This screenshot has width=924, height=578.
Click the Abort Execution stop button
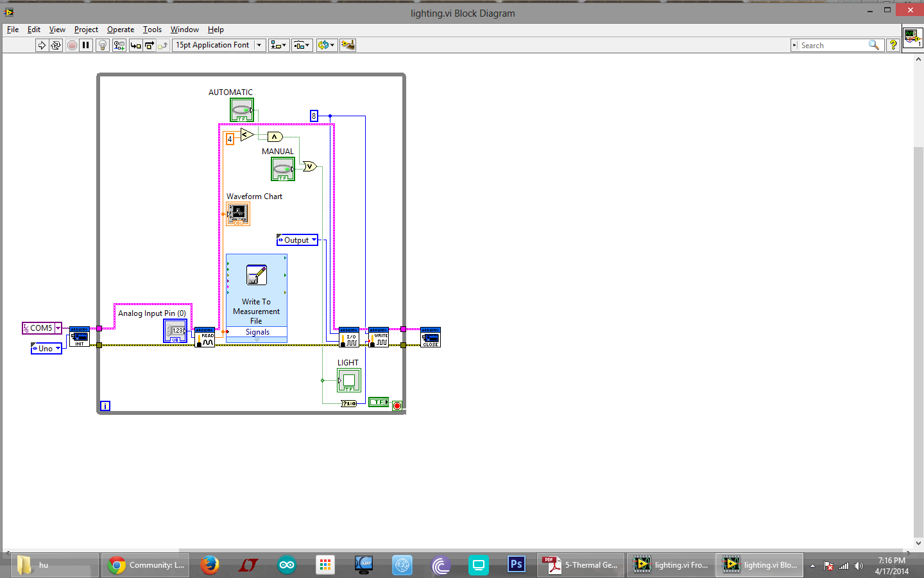point(72,45)
